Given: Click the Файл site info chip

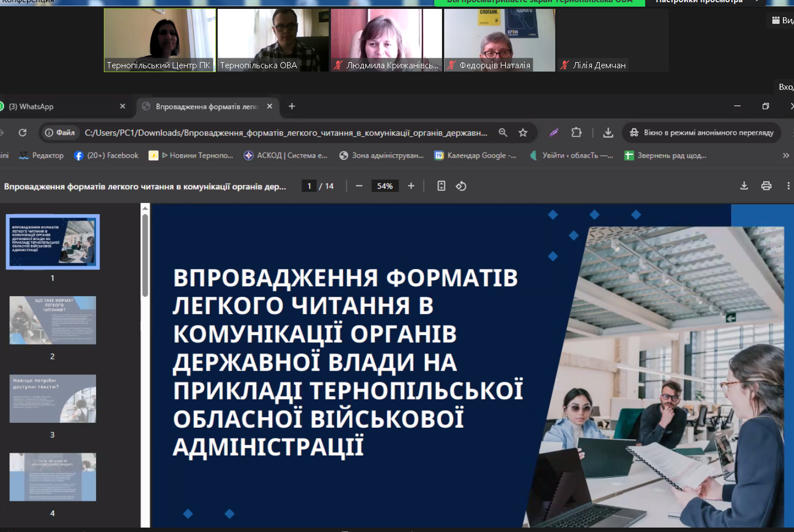Looking at the screenshot, I should pos(59,133).
